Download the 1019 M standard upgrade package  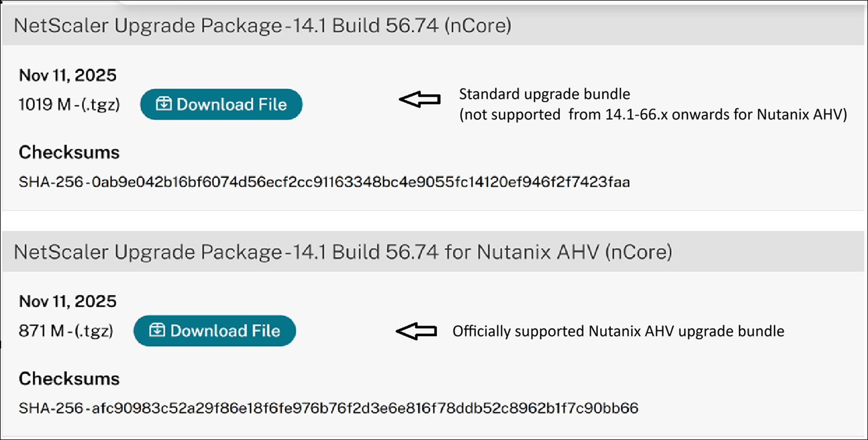point(221,104)
